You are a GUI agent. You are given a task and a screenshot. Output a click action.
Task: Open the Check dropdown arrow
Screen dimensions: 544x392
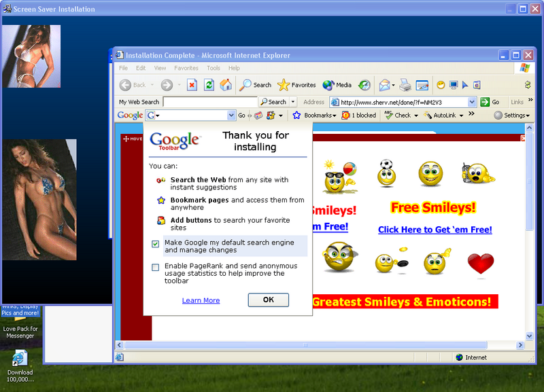(x=416, y=115)
